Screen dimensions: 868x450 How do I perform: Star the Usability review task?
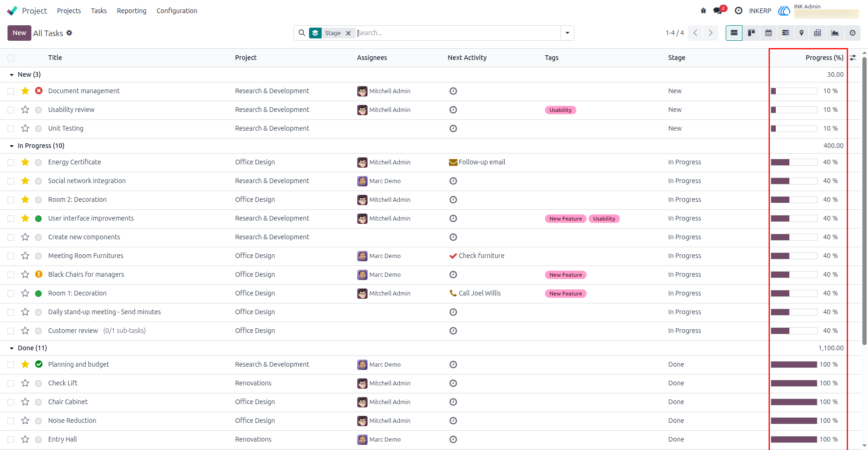25,110
